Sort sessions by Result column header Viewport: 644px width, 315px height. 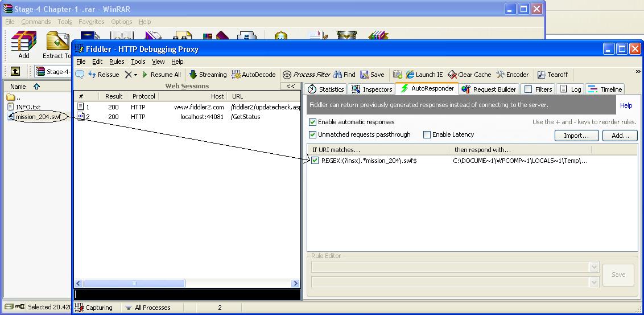click(x=114, y=96)
